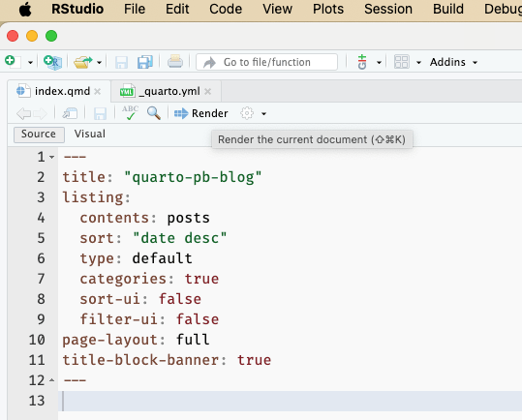Expand the New File dropdown arrow
Image resolution: width=522 pixels, height=420 pixels.
(30, 63)
